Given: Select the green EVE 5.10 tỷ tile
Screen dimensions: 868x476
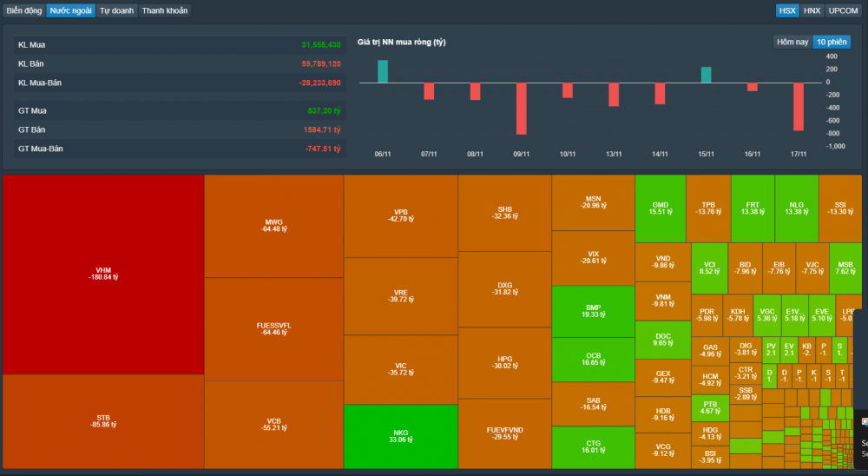Looking at the screenshot, I should 822,315.
